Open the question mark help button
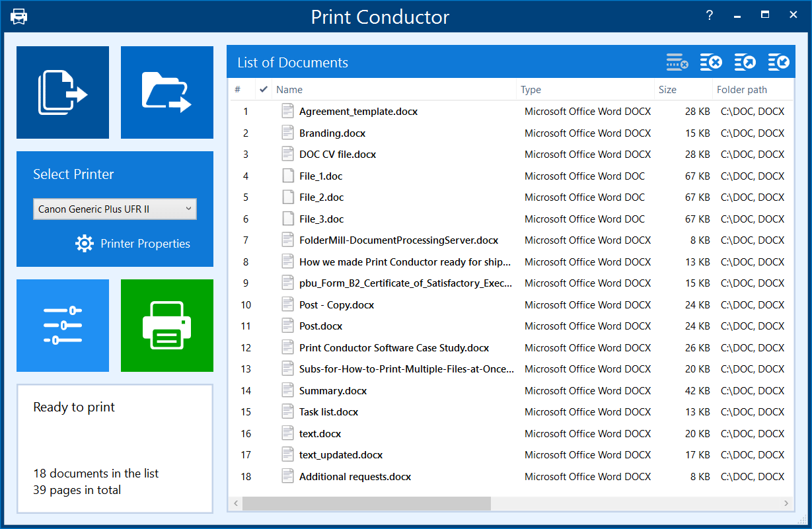812x529 pixels. [710, 15]
